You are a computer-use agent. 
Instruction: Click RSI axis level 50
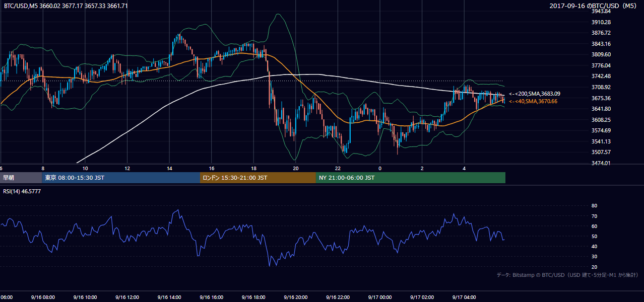(x=594, y=236)
